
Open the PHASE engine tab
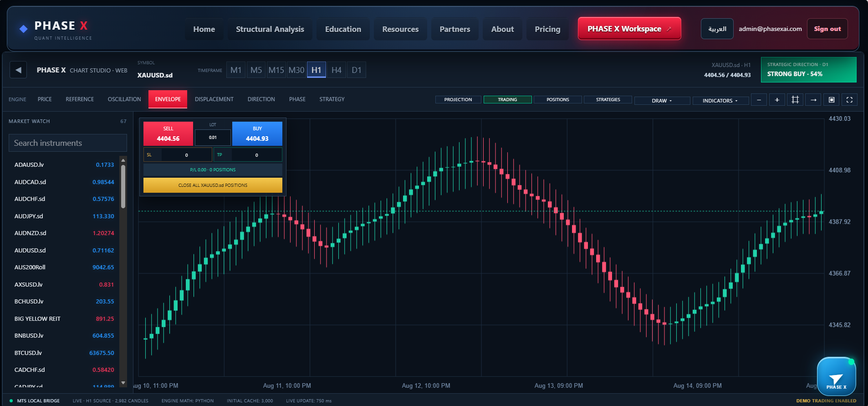297,99
